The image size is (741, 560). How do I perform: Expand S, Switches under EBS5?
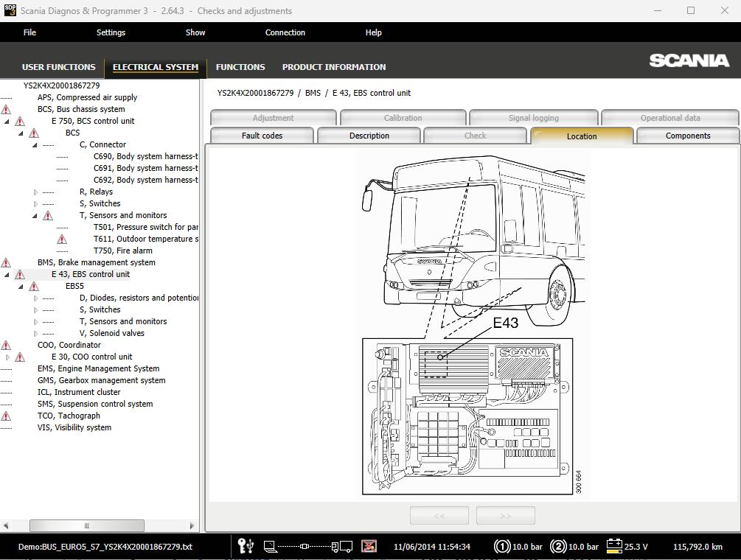[35, 310]
